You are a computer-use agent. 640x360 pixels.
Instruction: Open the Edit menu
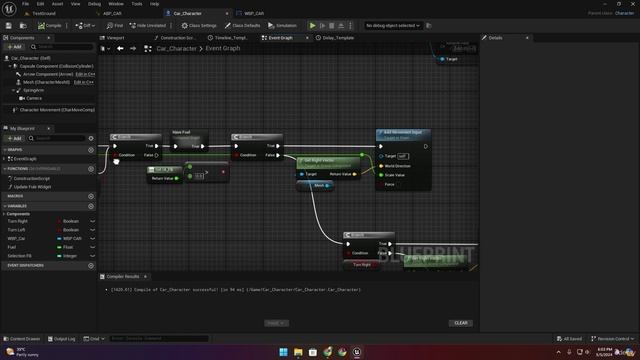[x=40, y=4]
